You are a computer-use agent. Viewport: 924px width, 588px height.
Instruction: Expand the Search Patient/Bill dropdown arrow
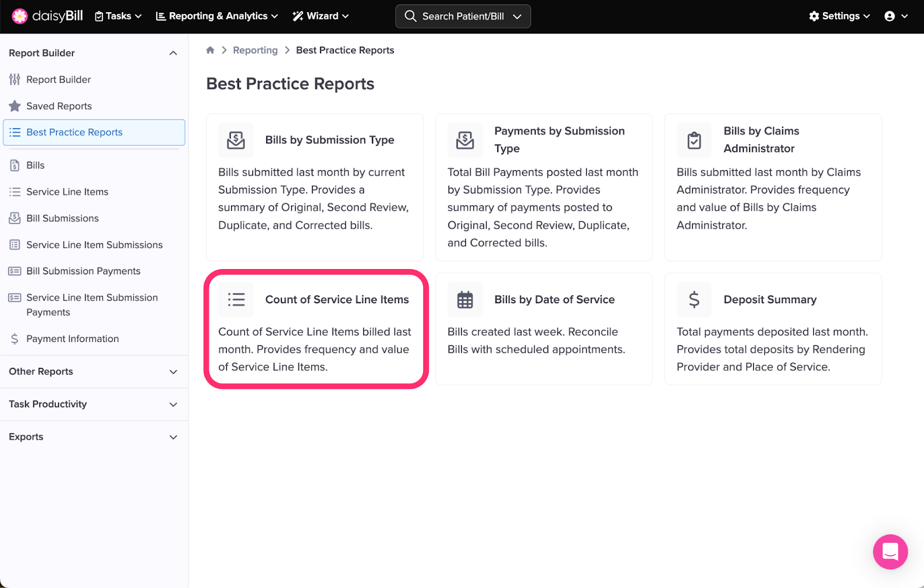click(517, 16)
